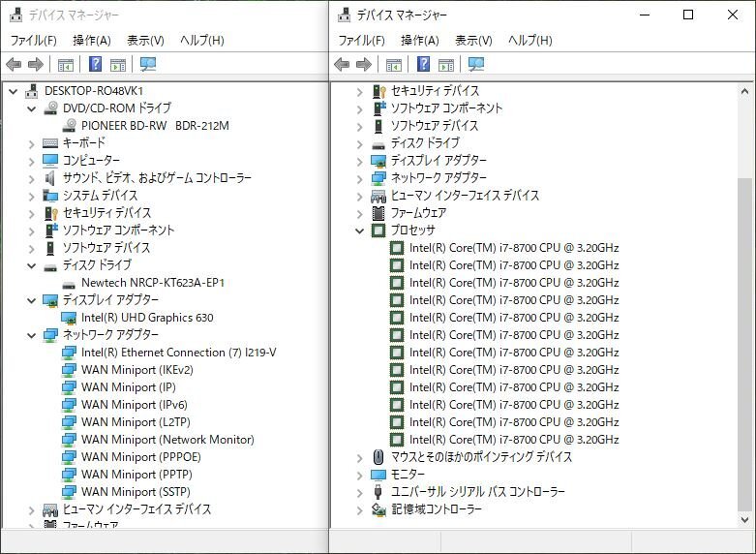
Task: Select the PIONEER BD-RW BDR-212M drive icon
Action: click(69, 126)
